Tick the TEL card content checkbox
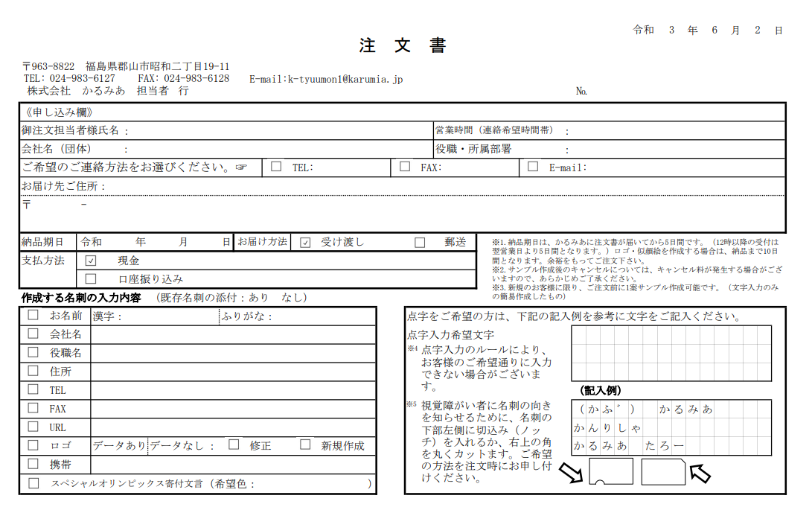 (33, 389)
